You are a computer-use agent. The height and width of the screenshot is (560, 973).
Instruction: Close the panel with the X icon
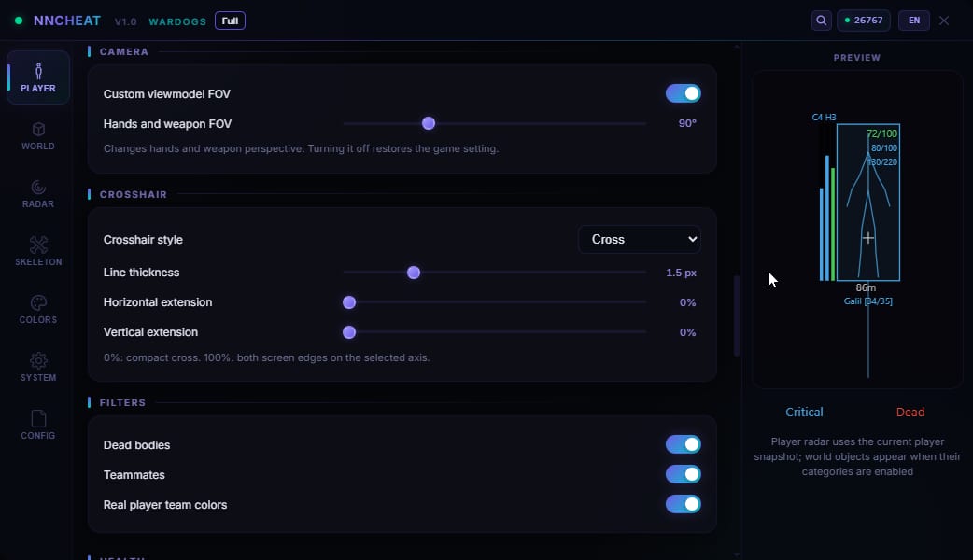(x=944, y=21)
